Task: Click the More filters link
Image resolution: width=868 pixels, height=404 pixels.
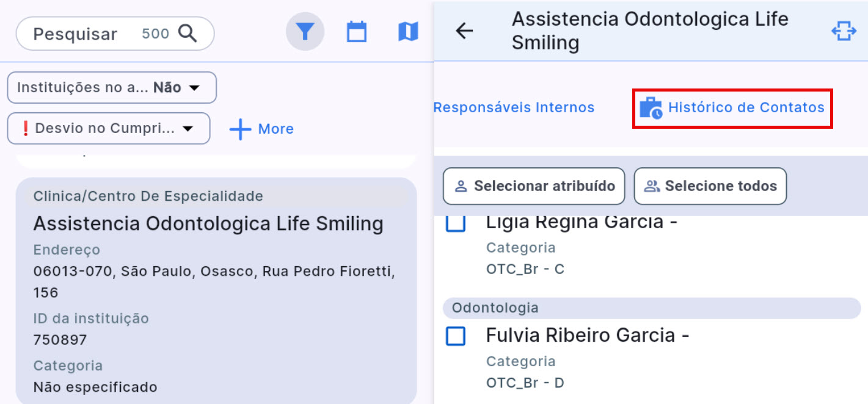Action: (x=275, y=129)
